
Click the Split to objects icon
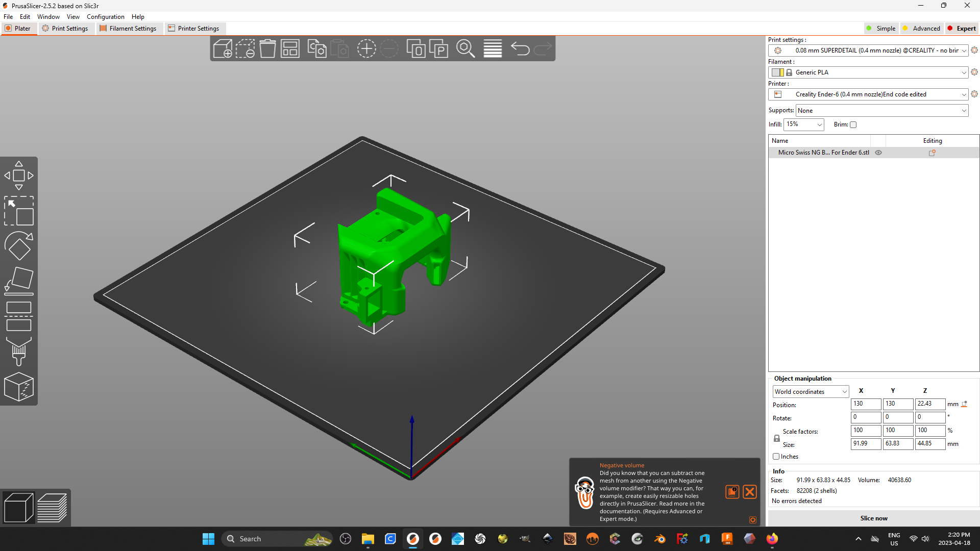pyautogui.click(x=416, y=49)
